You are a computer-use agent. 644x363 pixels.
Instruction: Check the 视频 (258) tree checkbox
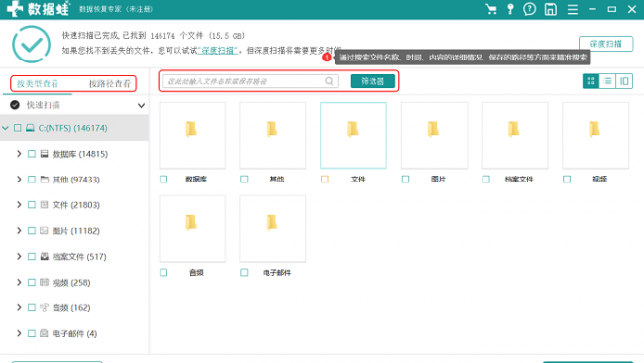click(x=32, y=282)
